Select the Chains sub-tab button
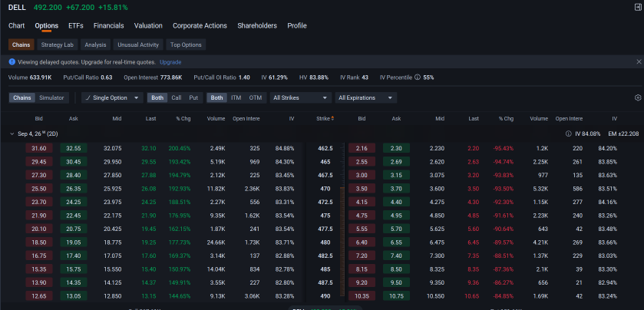 pos(21,45)
